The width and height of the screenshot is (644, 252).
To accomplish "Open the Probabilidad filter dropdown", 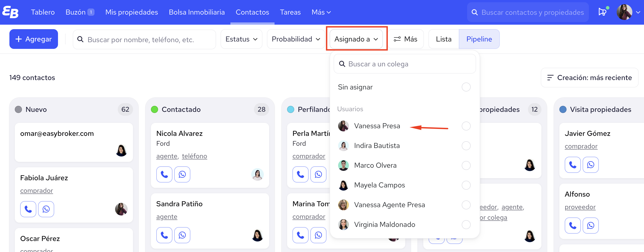I will click(x=296, y=39).
